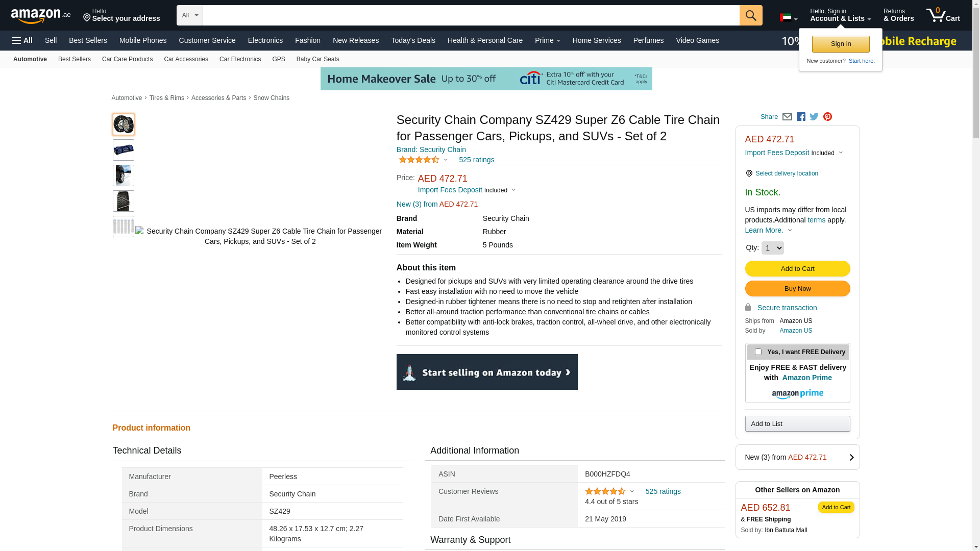Check the FREE Delivery checkbox
The width and height of the screenshot is (980, 551).
pyautogui.click(x=758, y=352)
